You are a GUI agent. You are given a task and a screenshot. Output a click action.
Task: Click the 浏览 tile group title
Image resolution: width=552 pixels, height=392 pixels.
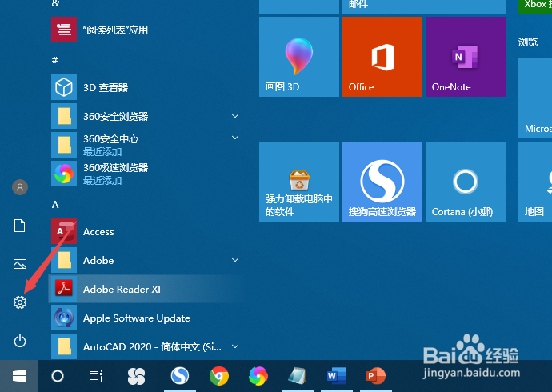coord(528,42)
